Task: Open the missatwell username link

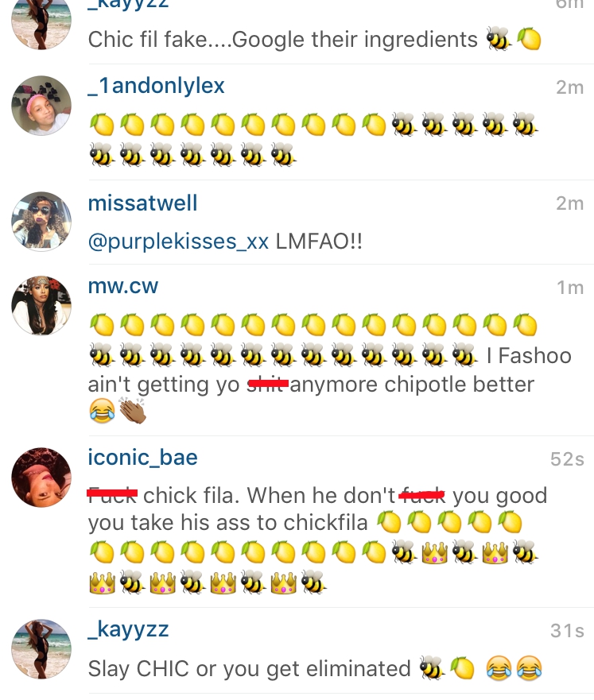Action: pyautogui.click(x=142, y=203)
